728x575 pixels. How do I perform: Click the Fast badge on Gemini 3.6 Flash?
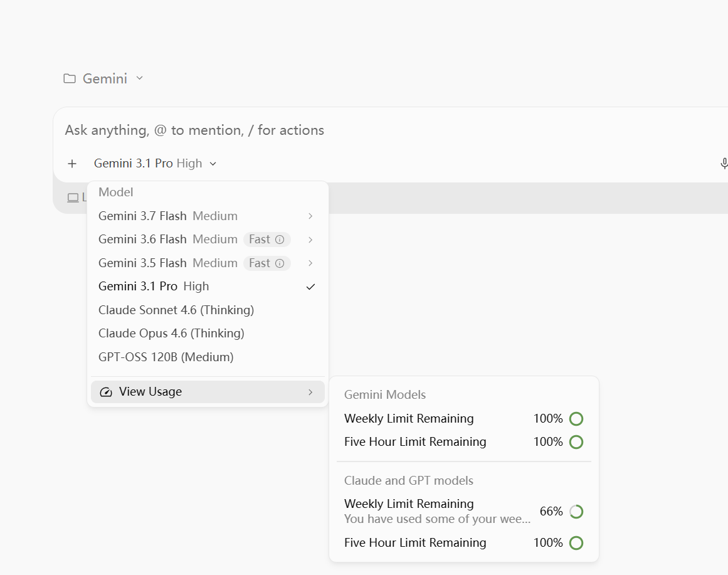pos(267,240)
